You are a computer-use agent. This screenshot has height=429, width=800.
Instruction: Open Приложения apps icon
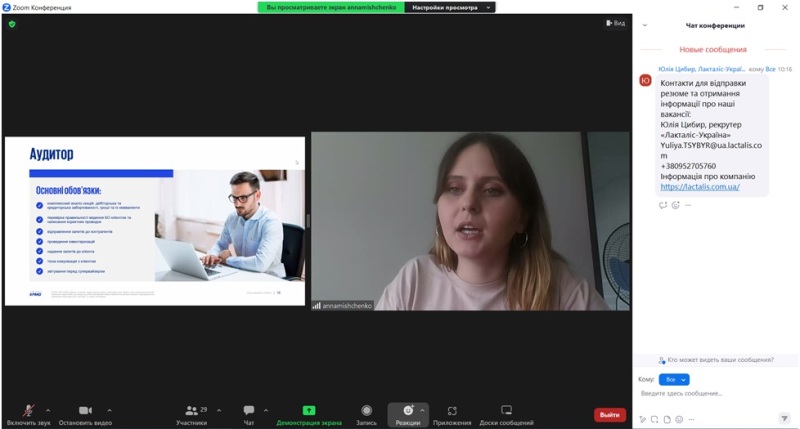click(452, 411)
